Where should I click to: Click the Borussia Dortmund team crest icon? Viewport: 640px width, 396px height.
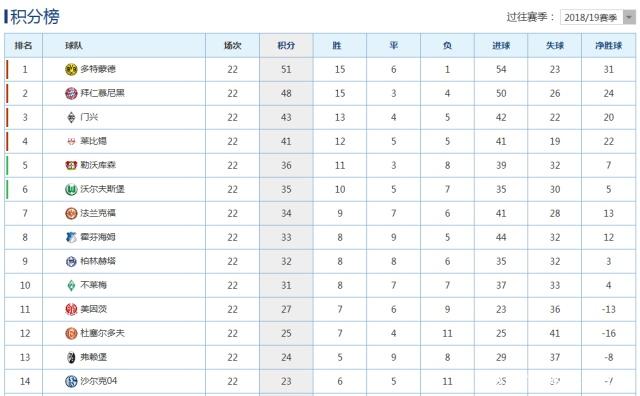point(71,69)
